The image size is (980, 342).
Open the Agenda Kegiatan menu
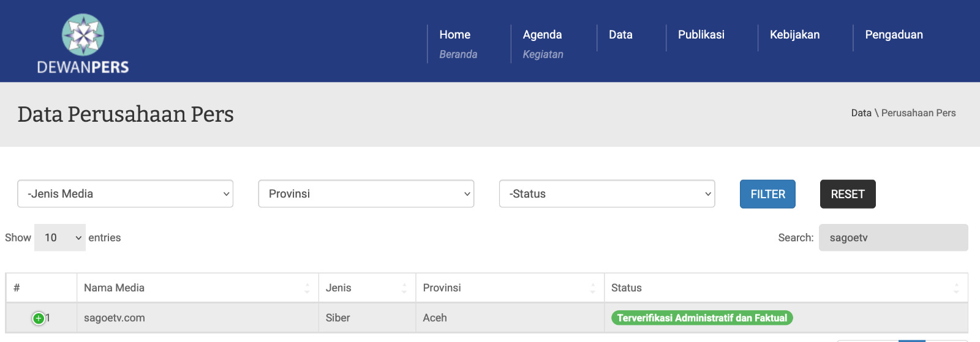click(543, 44)
